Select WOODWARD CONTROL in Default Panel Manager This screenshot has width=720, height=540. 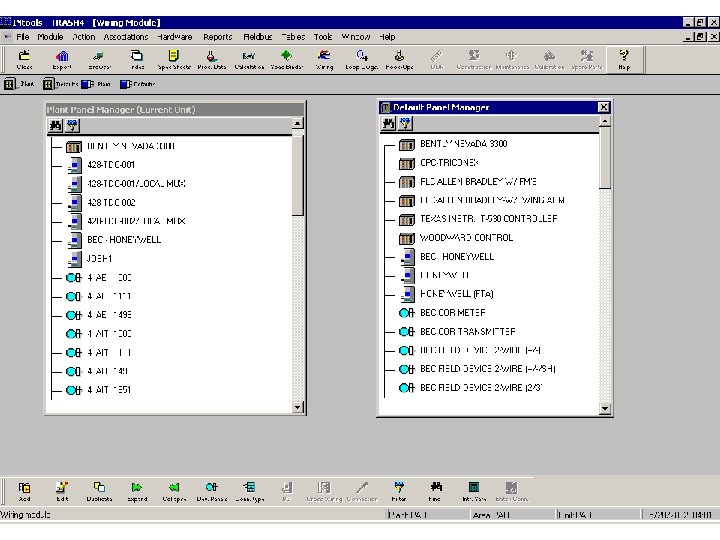click(x=466, y=237)
